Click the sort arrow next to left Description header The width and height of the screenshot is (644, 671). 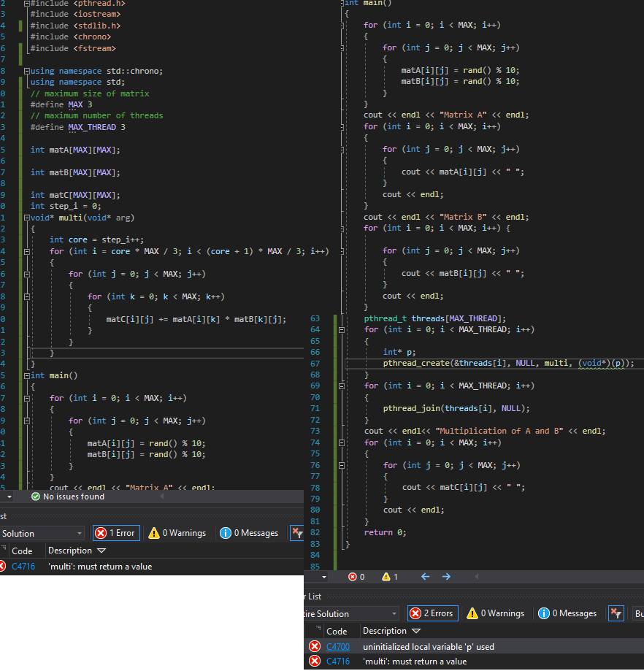[x=101, y=551]
